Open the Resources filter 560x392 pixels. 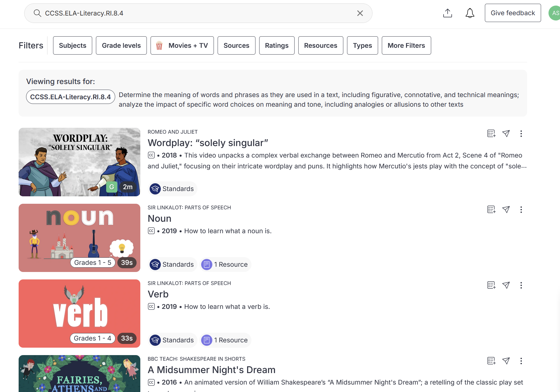320,45
